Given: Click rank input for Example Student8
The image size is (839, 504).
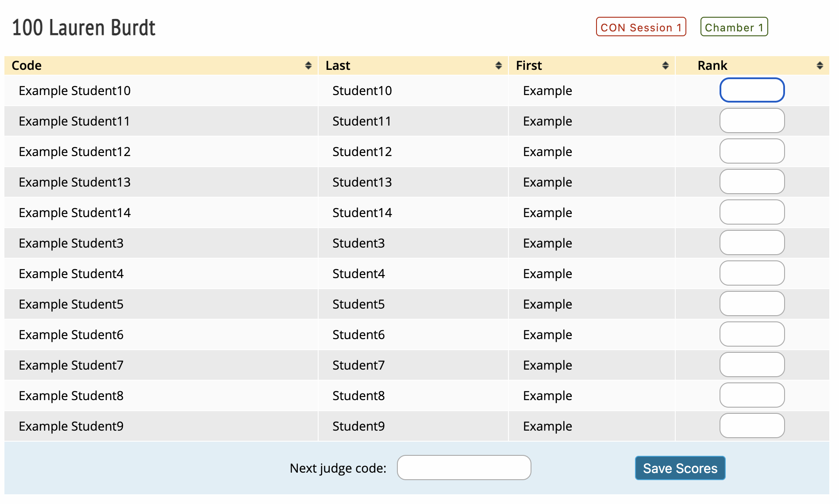Looking at the screenshot, I should (x=752, y=395).
